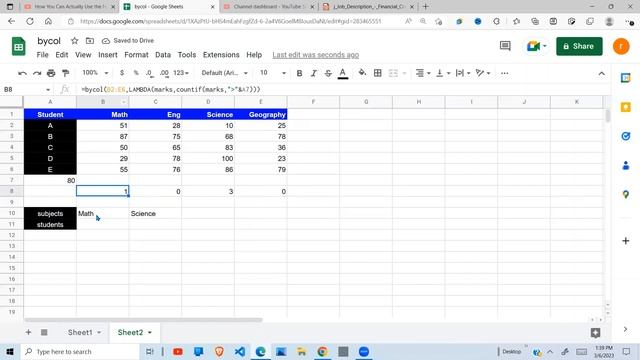This screenshot has width=640, height=360.
Task: Undo the last action
Action: 22,73
